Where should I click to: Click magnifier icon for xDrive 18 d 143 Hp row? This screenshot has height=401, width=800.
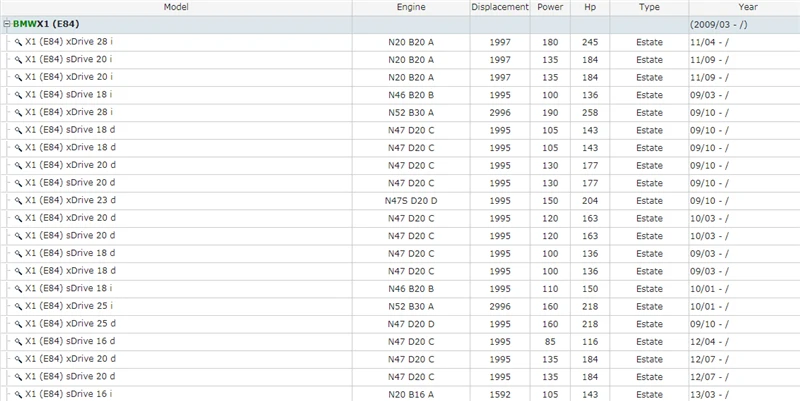[x=18, y=148]
